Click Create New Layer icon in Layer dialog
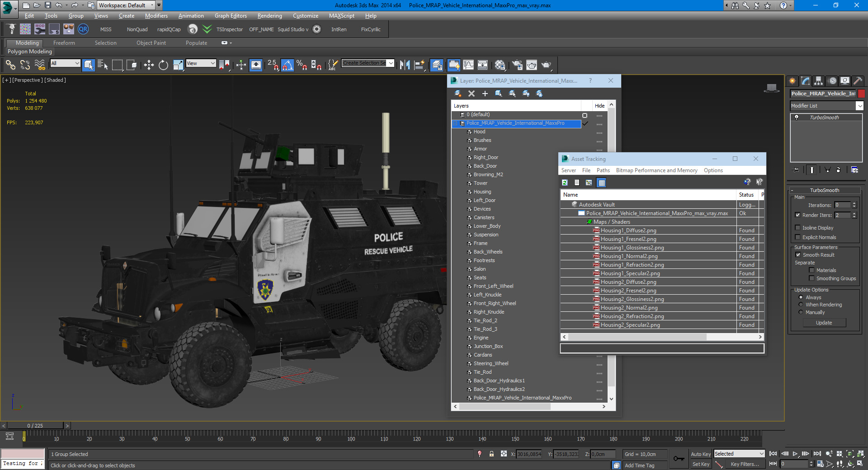Viewport: 868px width, 470px height. (x=458, y=94)
